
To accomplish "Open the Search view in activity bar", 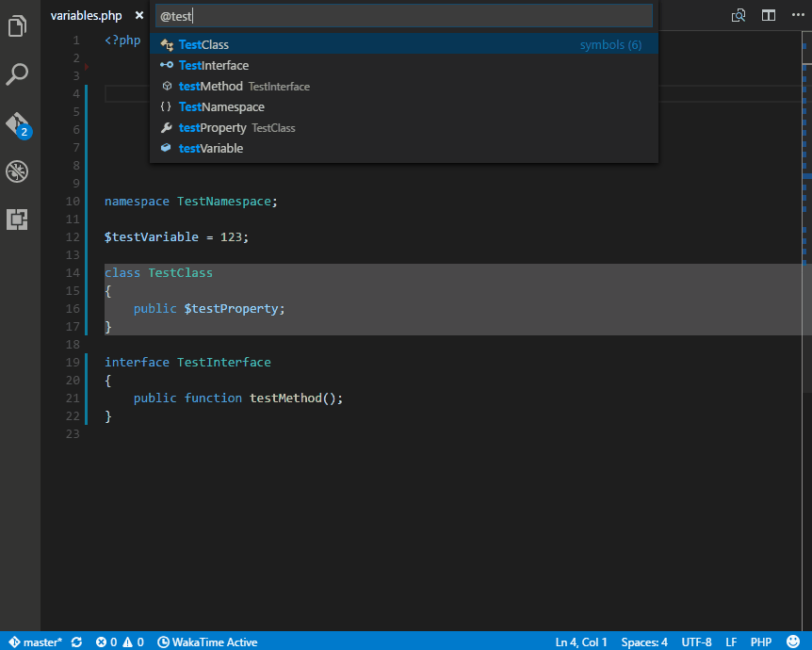I will [x=18, y=74].
